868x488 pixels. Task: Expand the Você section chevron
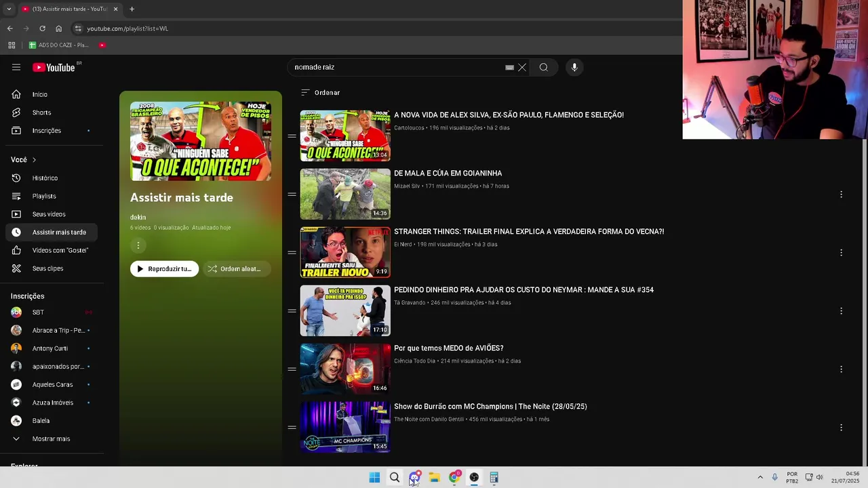pos(34,160)
